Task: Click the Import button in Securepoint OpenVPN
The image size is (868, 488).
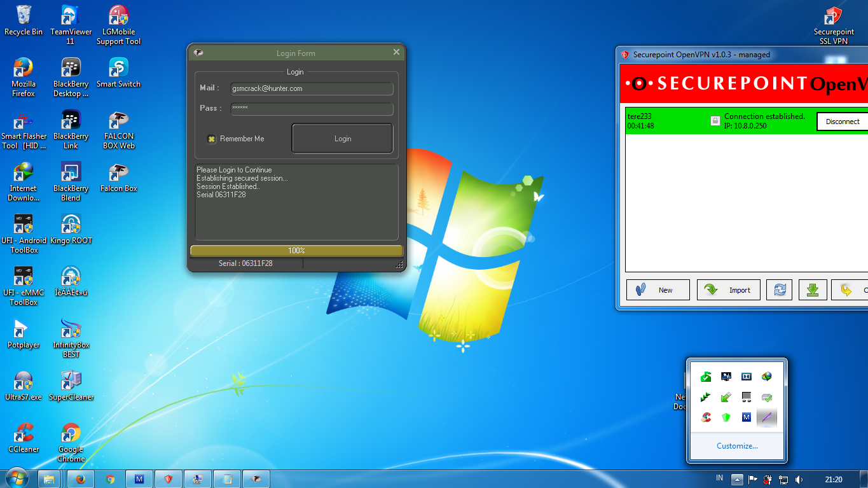Action: [x=729, y=290]
